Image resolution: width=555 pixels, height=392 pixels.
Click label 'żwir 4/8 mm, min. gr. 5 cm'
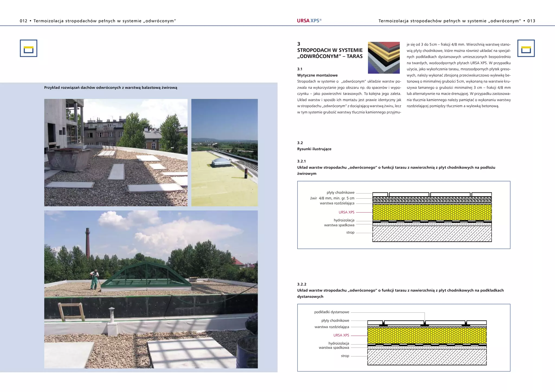pyautogui.click(x=332, y=198)
